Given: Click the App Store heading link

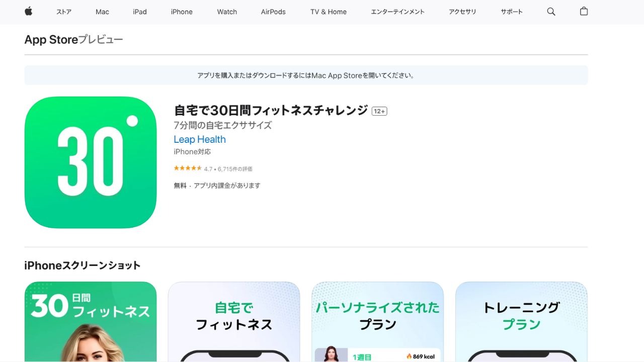Looking at the screenshot, I should coord(51,40).
